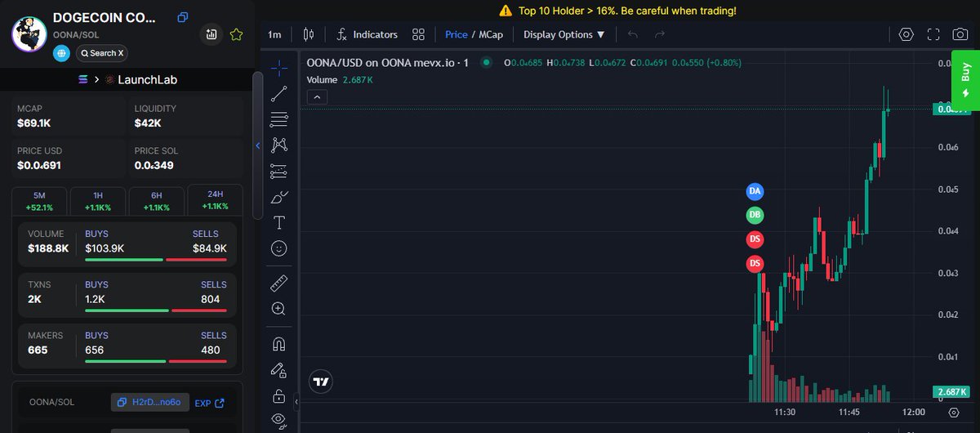Toggle lock all drawings
This screenshot has width=980, height=433.
coord(279,396)
